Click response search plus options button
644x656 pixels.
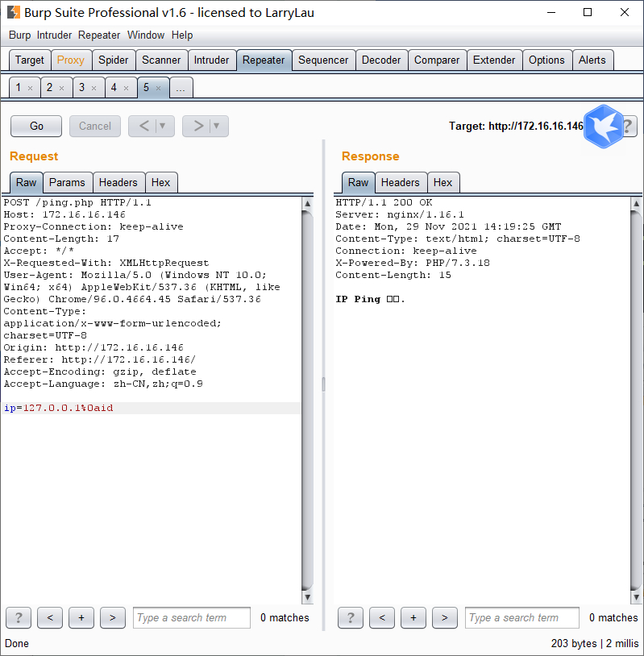pyautogui.click(x=413, y=617)
